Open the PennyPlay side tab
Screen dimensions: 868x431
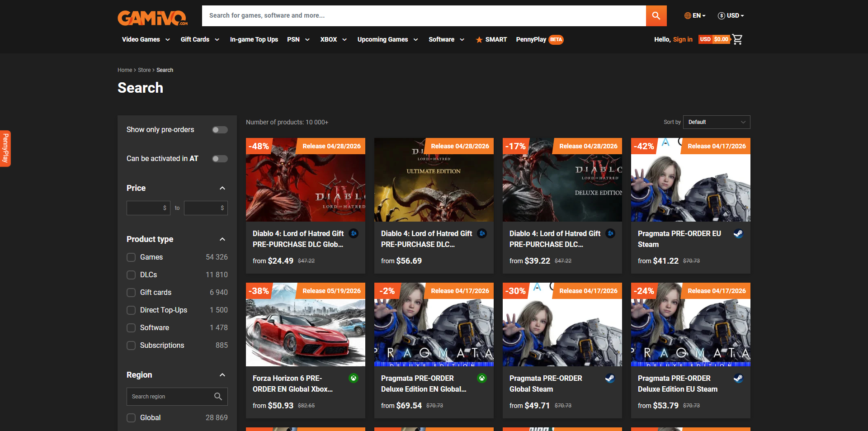click(x=5, y=148)
